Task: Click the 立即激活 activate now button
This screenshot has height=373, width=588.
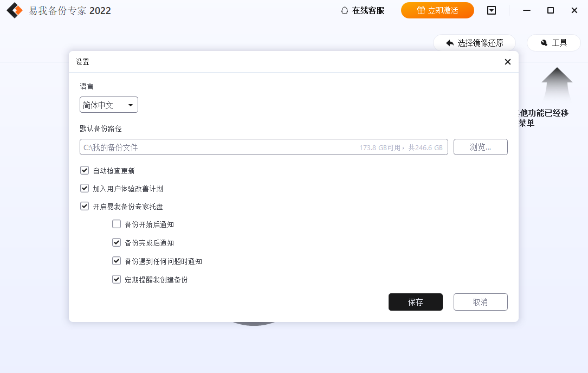Action: [x=437, y=10]
